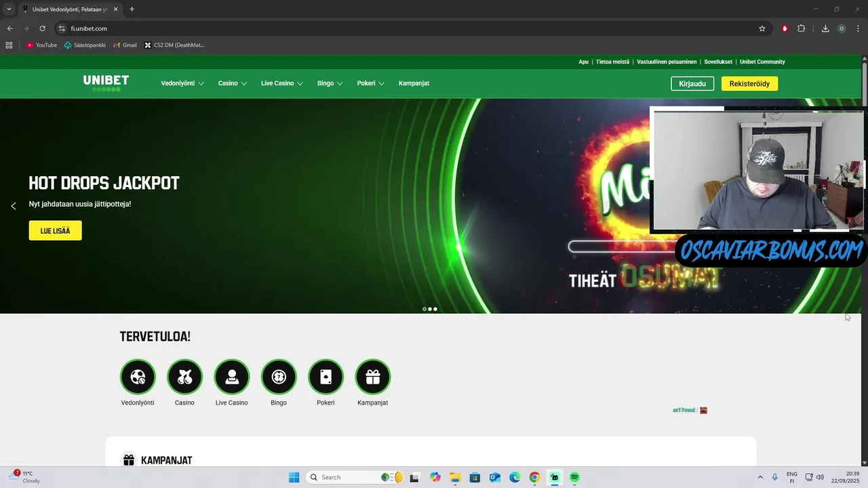
Task: Open Chrome extensions puzzle icon
Action: pyautogui.click(x=801, y=28)
